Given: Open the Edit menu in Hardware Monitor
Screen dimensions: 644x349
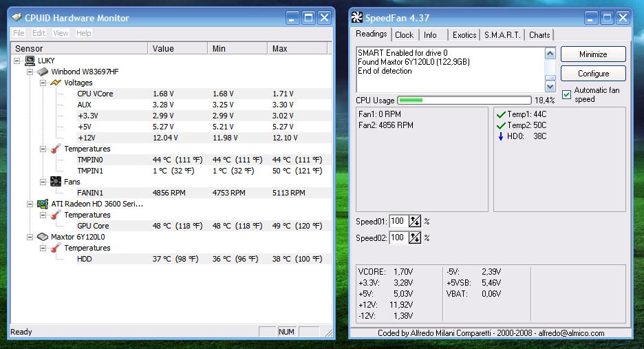Looking at the screenshot, I should tap(39, 33).
